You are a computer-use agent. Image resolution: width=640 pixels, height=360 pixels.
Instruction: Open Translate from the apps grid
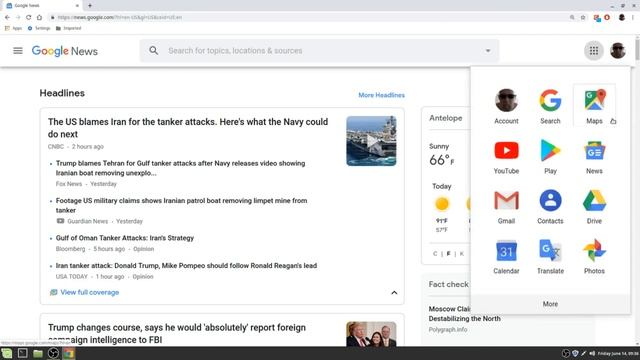pos(550,256)
